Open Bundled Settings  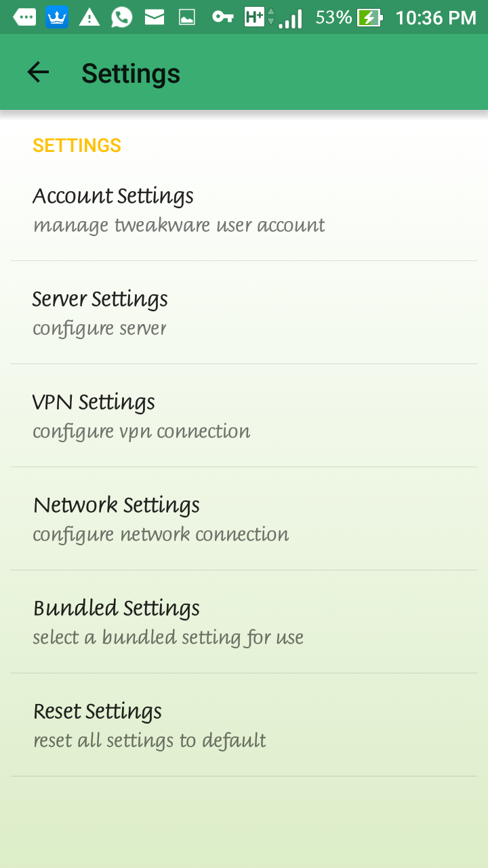[x=244, y=622]
